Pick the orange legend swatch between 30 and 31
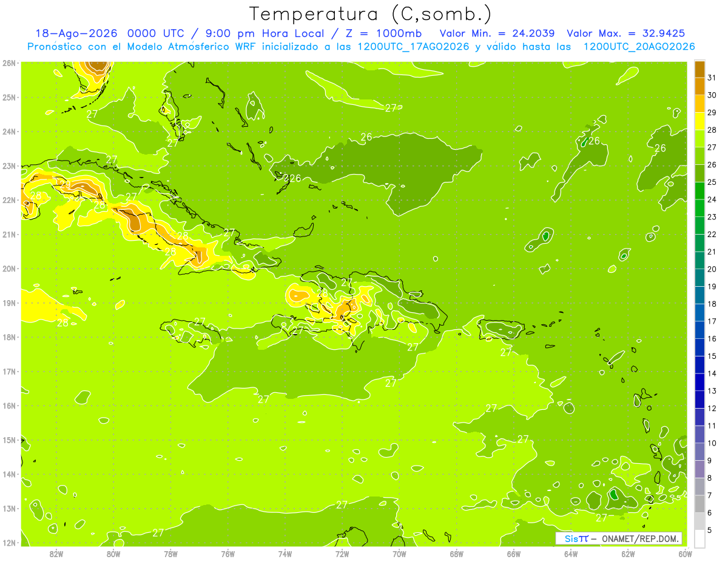This screenshot has height=562, width=728. [x=699, y=87]
